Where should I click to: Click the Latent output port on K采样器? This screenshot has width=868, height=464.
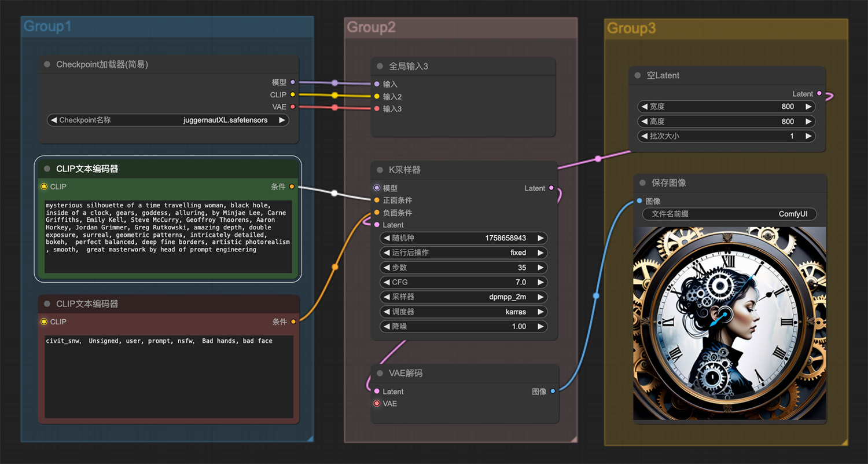(551, 188)
